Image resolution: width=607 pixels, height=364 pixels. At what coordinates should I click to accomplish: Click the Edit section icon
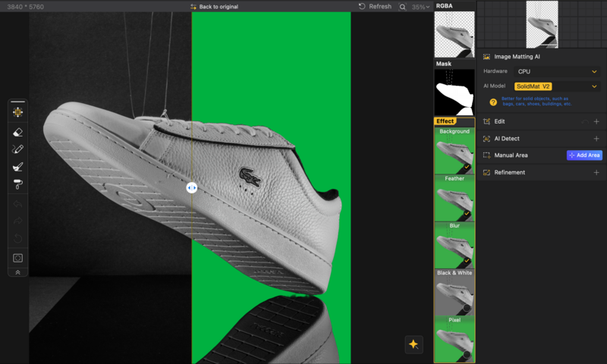pos(486,121)
